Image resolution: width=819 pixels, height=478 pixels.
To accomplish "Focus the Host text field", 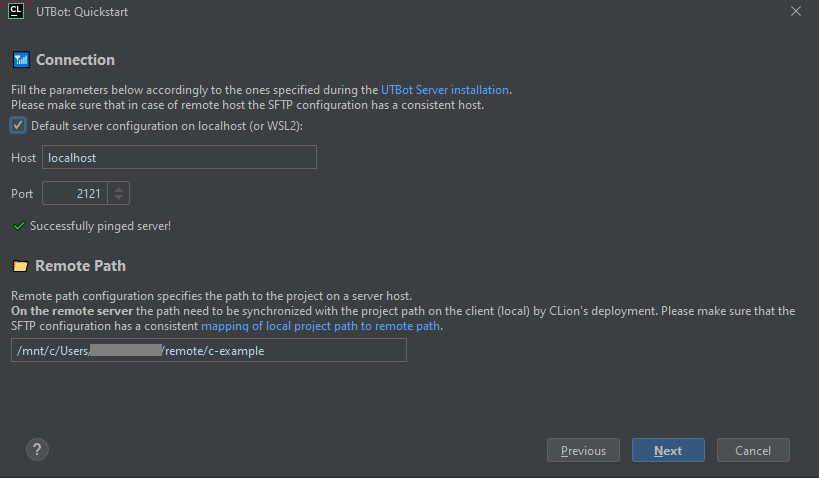I will 179,158.
